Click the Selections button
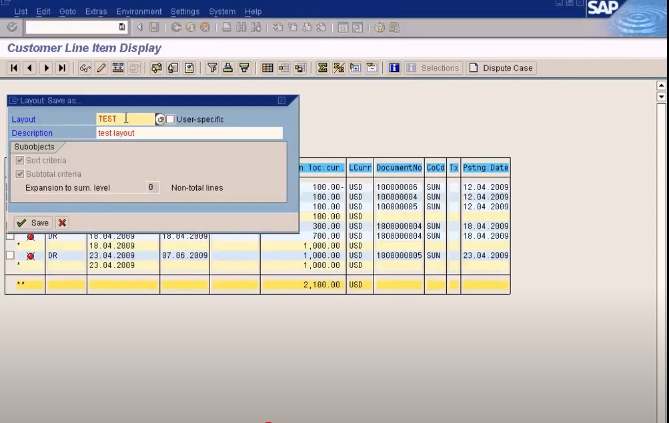This screenshot has height=423, width=669. click(433, 68)
